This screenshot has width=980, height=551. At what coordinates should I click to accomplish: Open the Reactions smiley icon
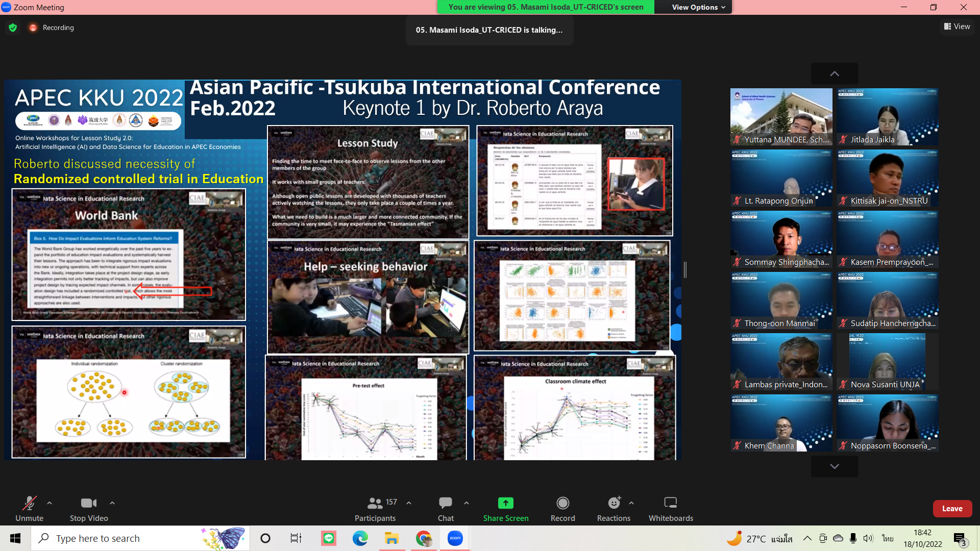pyautogui.click(x=614, y=503)
